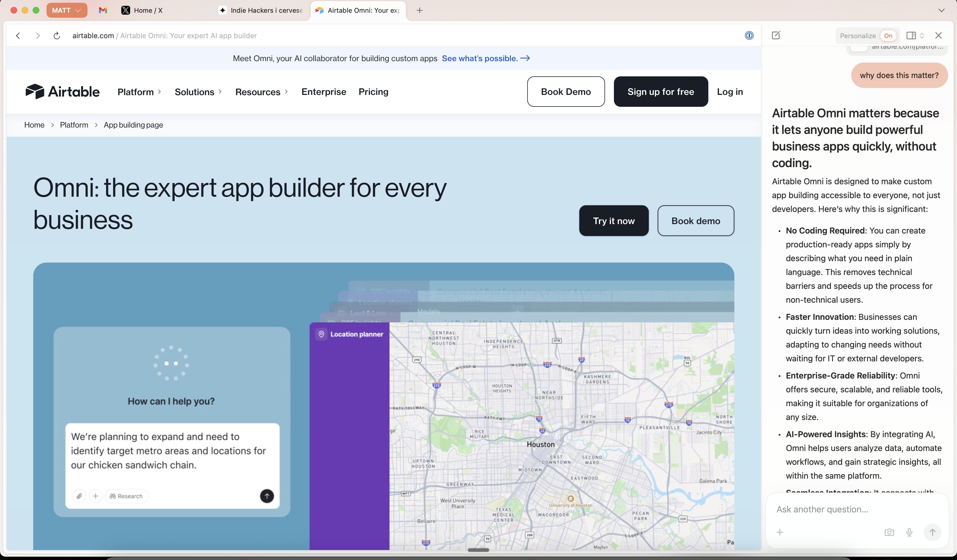Screen dimensions: 957x560
Task: Open the Enterprise nav item
Action: [323, 92]
